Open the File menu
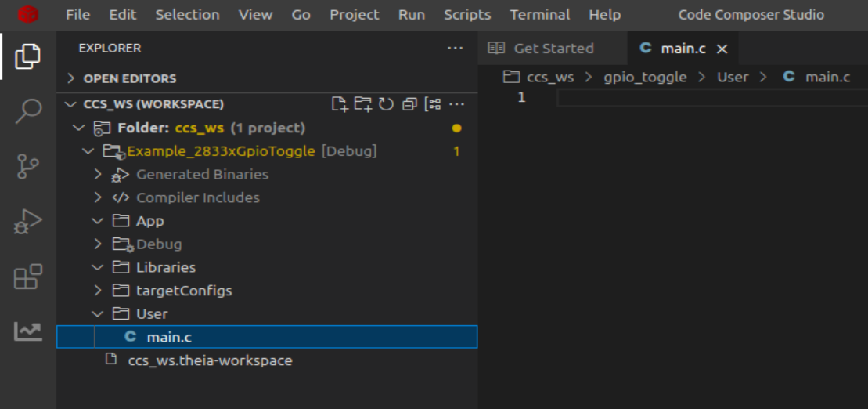This screenshot has width=868, height=409. click(x=77, y=15)
